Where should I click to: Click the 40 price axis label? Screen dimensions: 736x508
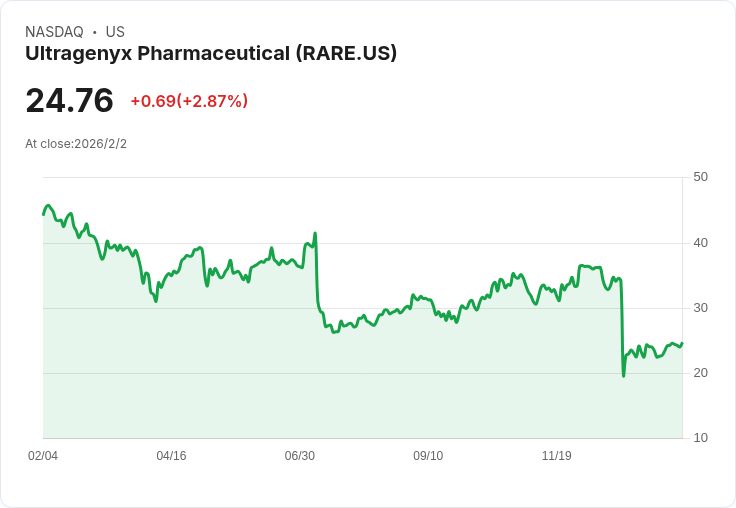(x=700, y=243)
